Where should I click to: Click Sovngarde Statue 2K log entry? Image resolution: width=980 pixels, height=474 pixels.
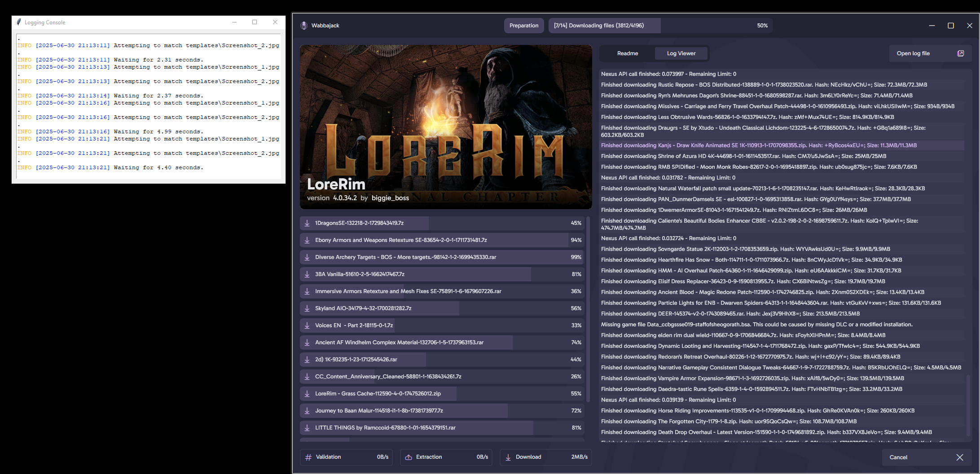745,249
